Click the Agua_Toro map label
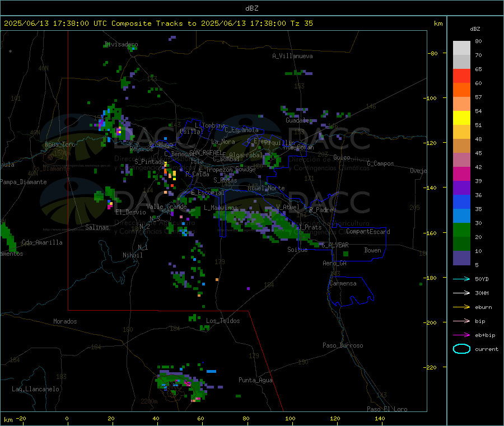This screenshot has height=426, width=504. pyautogui.click(x=60, y=144)
